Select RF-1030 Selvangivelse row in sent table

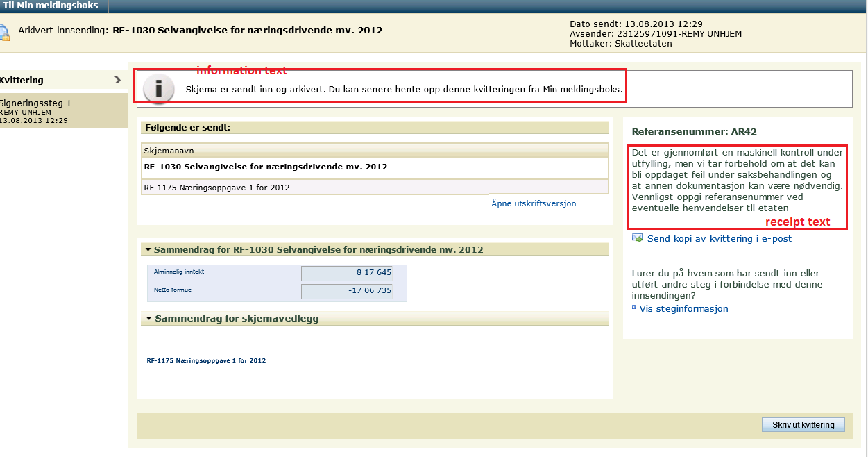[266, 167]
